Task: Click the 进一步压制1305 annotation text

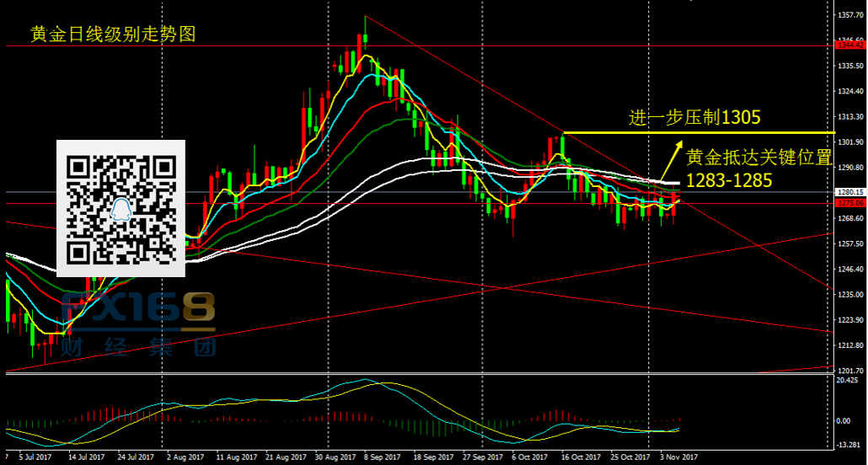Action: click(x=694, y=117)
